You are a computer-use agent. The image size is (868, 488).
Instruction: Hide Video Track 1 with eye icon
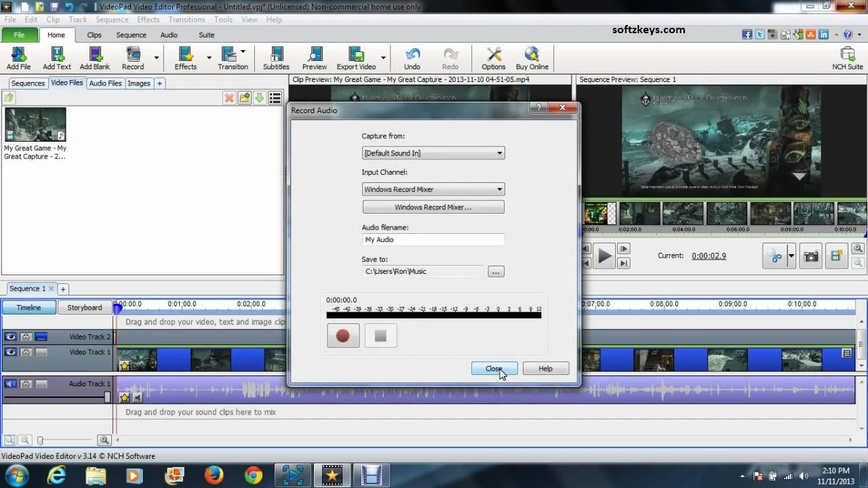click(10, 352)
